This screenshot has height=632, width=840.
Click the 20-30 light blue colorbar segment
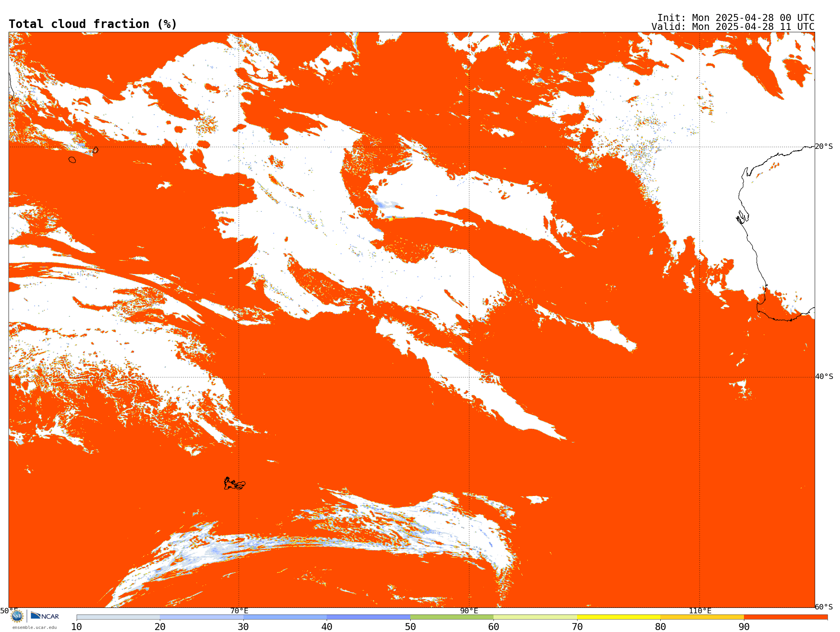[x=201, y=617]
